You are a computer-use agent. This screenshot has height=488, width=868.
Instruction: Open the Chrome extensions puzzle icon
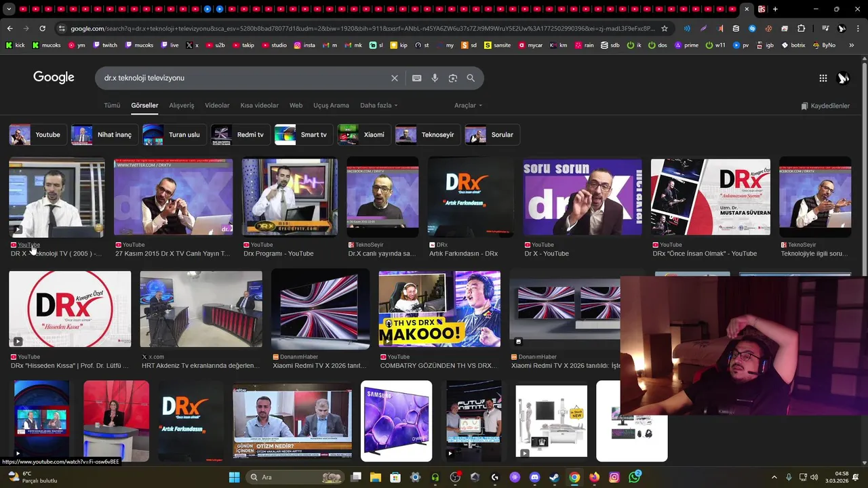point(801,28)
